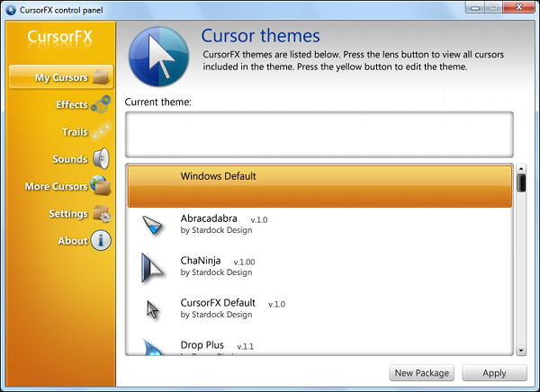Choose the CursorFX Default theme name
Screen dimensions: 540x392
pos(218,303)
